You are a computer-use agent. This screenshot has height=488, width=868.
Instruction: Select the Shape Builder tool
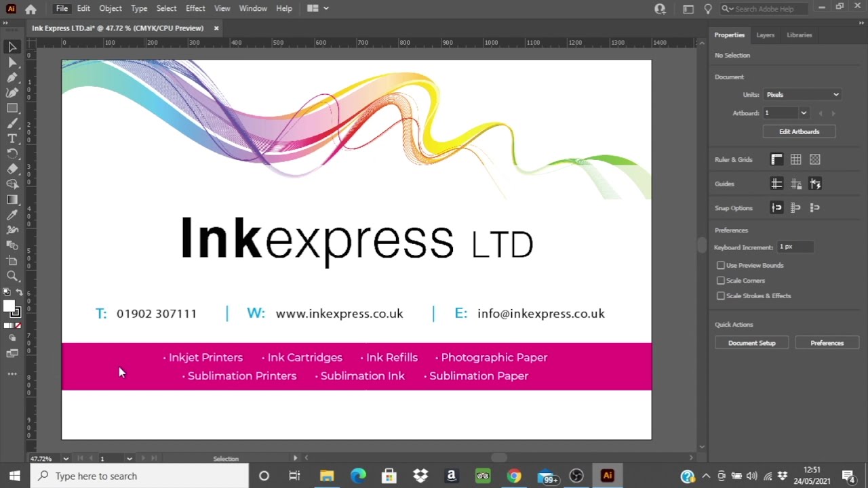pos(12,184)
